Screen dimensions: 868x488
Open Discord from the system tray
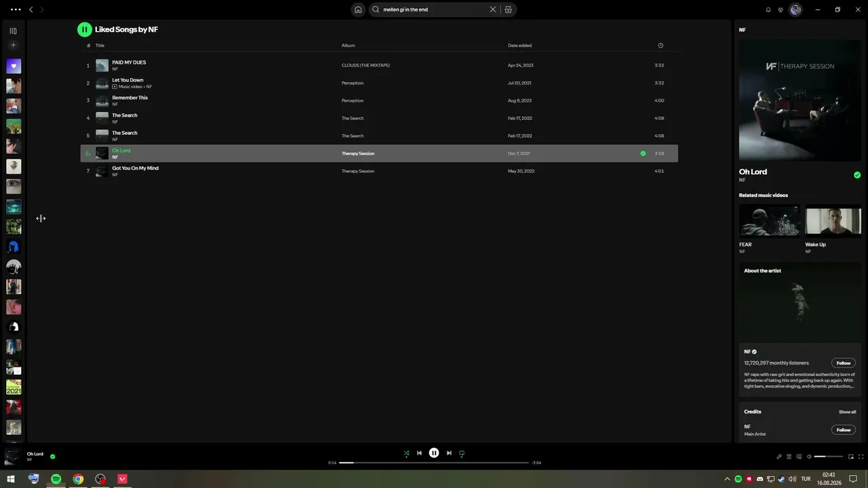click(x=759, y=479)
